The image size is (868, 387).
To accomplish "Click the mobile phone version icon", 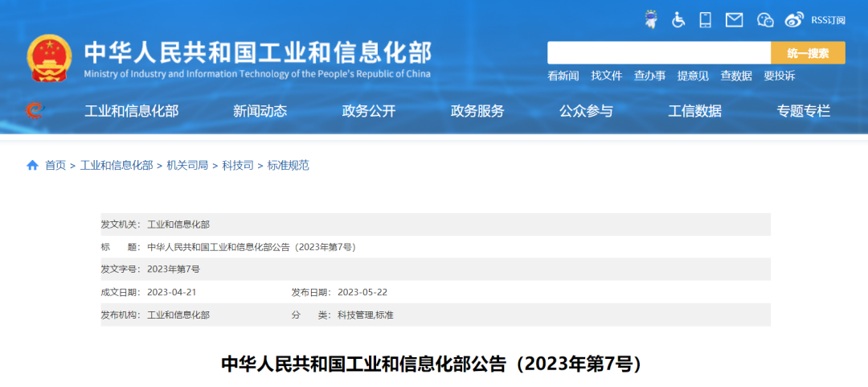I will click(706, 19).
